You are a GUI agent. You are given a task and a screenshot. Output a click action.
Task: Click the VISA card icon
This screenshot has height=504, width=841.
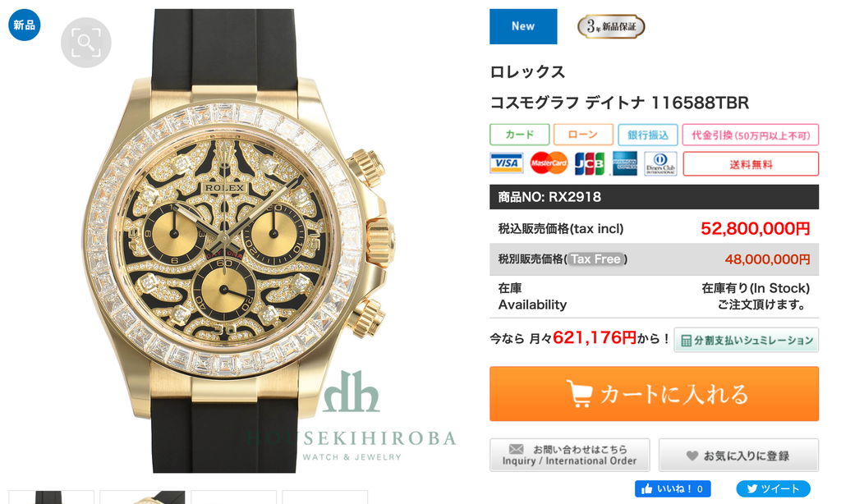tap(506, 163)
